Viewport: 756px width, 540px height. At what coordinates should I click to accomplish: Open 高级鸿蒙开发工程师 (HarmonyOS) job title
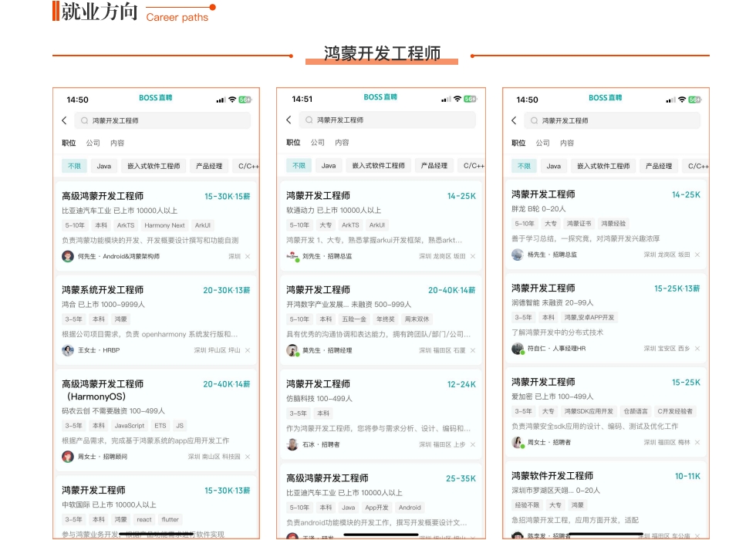(102, 390)
